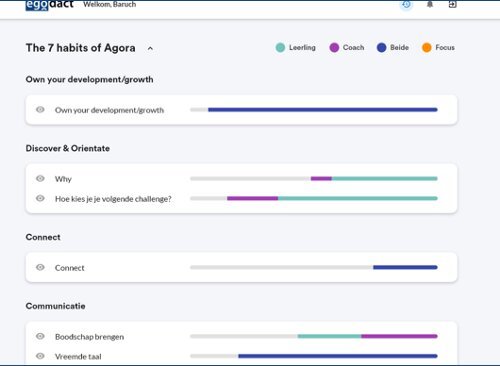Select the teal Leerling legend dot
The width and height of the screenshot is (500, 366).
click(x=280, y=48)
